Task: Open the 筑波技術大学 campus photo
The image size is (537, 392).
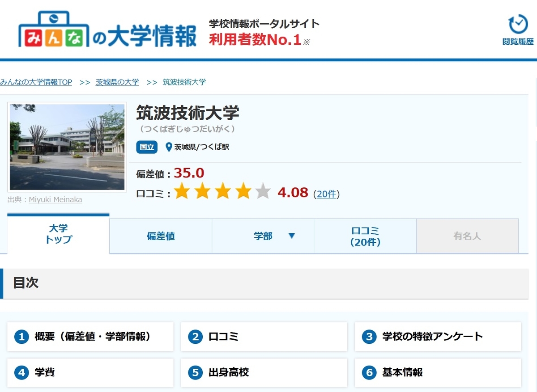Action: 67,147
